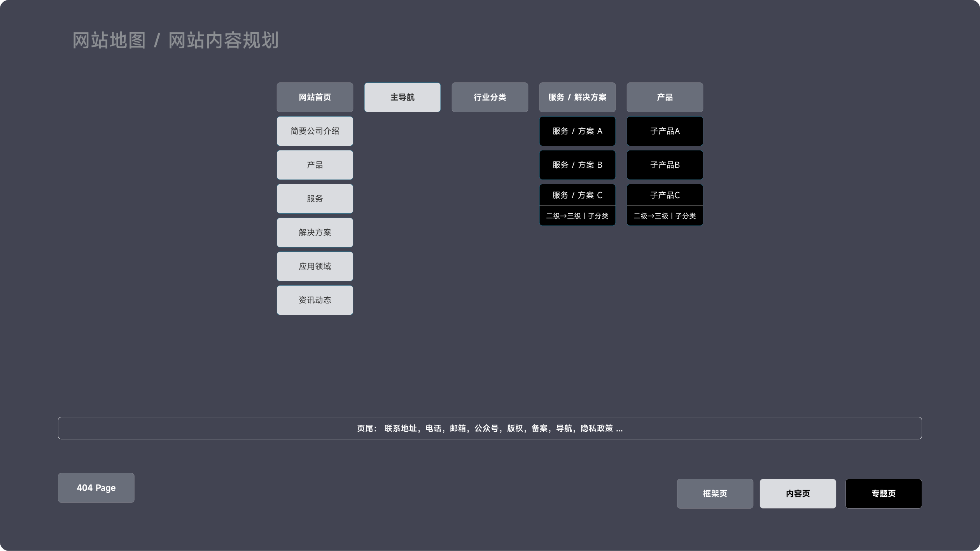Select the 应用领域 node

pos(315,266)
